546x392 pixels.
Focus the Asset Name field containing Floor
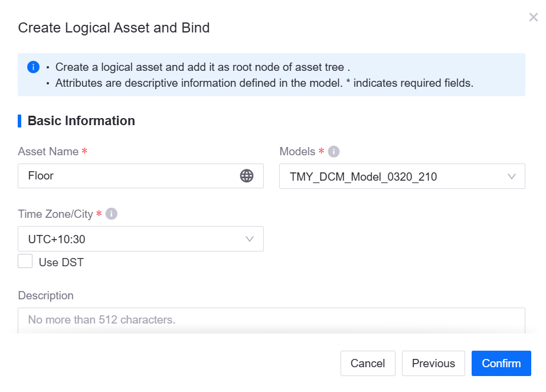130,176
